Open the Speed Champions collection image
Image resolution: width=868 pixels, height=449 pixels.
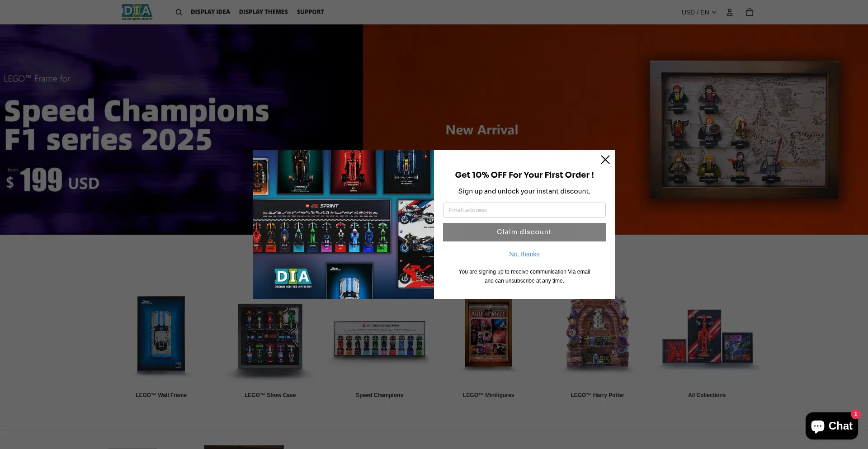click(x=379, y=338)
